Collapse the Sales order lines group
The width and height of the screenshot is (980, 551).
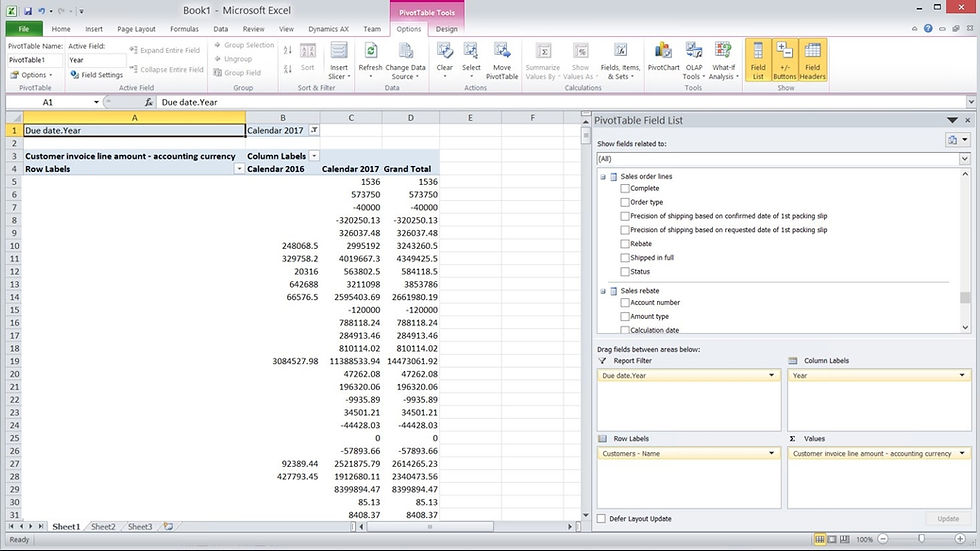tap(603, 177)
